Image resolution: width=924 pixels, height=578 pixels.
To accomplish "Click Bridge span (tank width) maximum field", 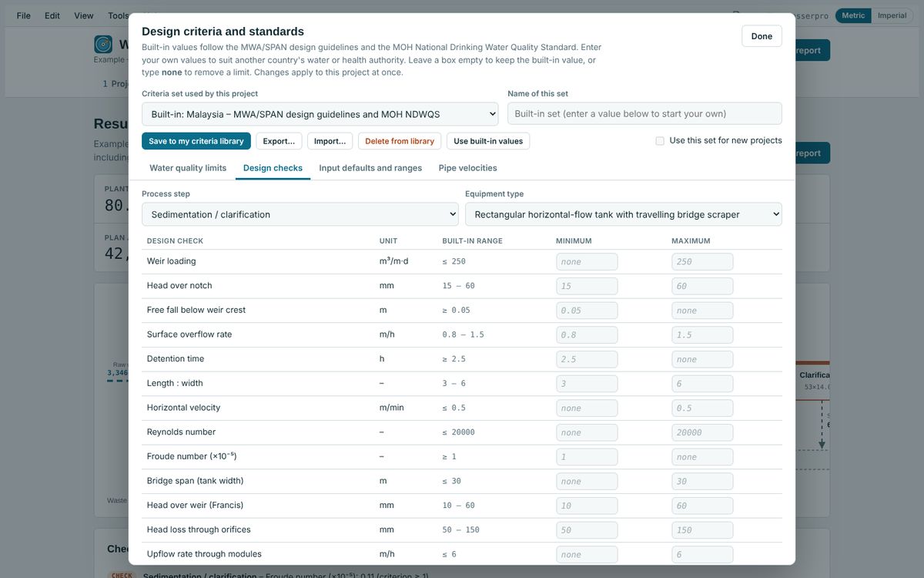I will coord(702,481).
